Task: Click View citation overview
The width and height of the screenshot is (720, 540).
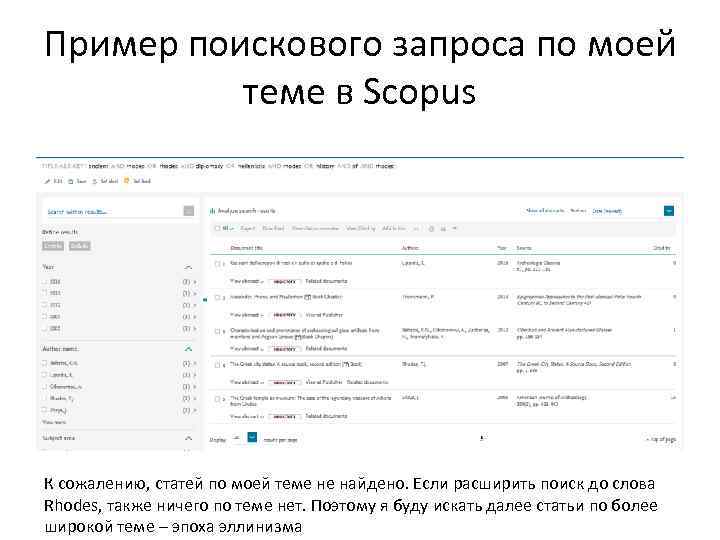Action: [315, 228]
